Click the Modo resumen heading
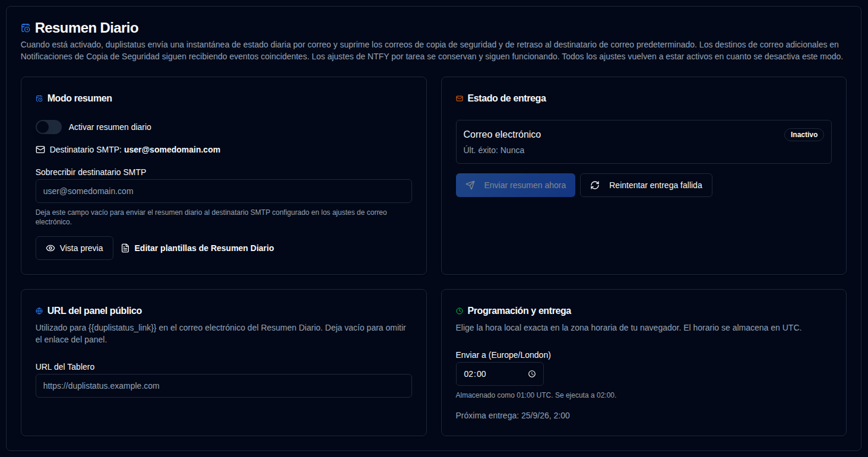Image resolution: width=868 pixels, height=457 pixels. pyautogui.click(x=80, y=99)
